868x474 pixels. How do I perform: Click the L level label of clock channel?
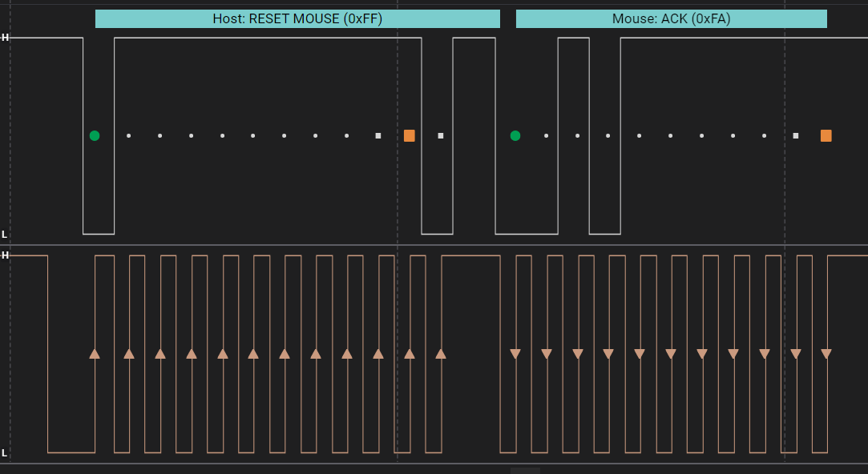pos(5,453)
